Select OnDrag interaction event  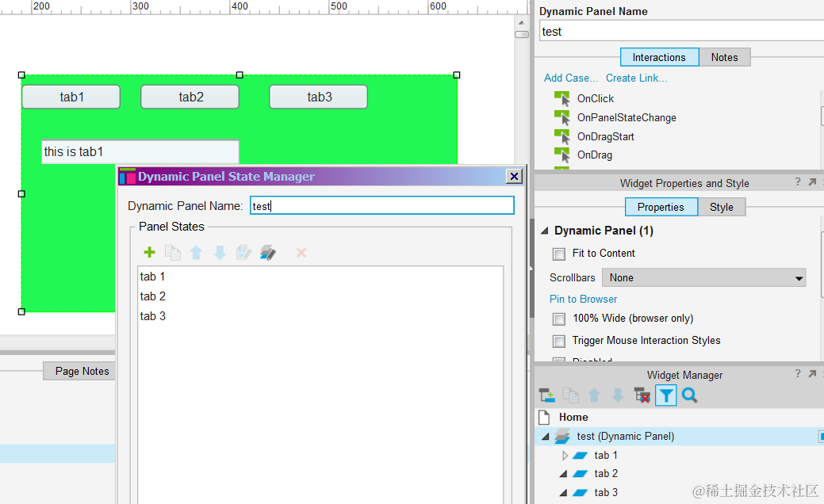[x=594, y=155]
